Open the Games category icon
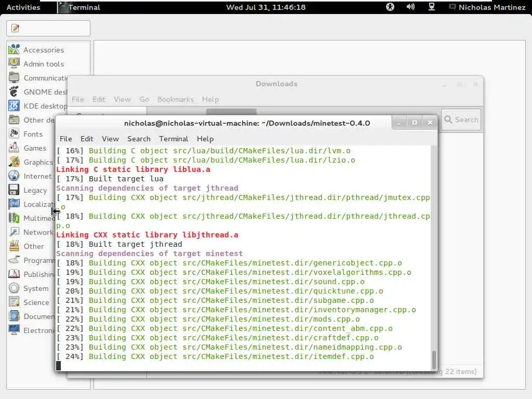532x399 pixels. coord(14,148)
